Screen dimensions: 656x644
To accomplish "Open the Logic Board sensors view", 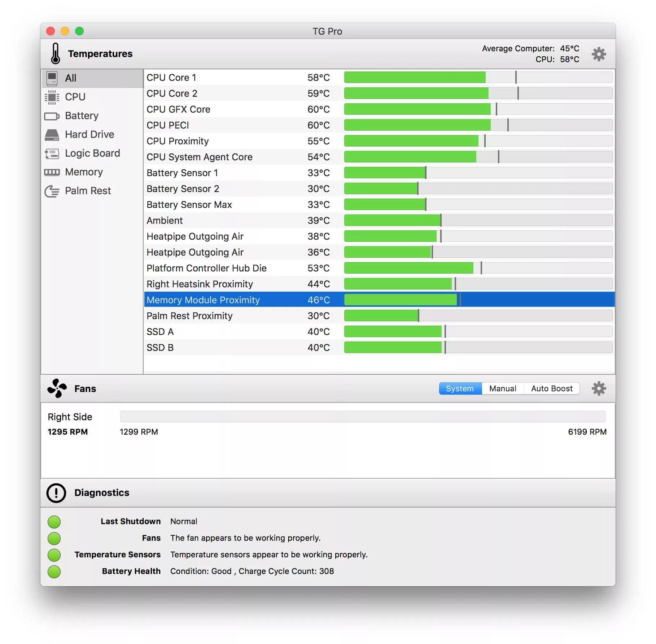I will pos(92,153).
